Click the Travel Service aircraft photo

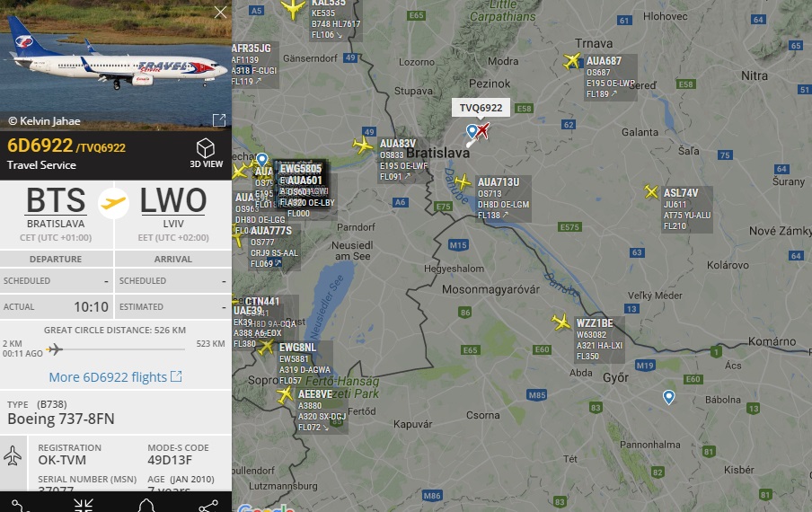(x=116, y=65)
